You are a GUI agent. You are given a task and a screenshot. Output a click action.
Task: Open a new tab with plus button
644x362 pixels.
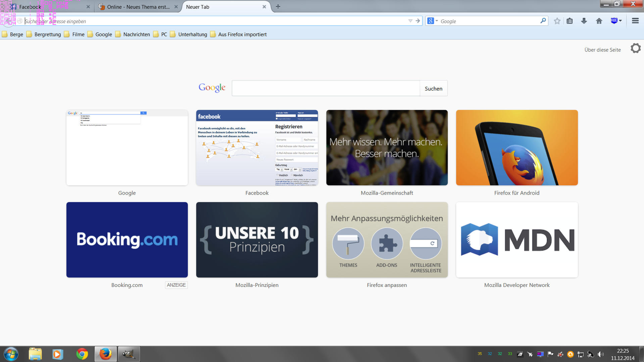(x=278, y=6)
